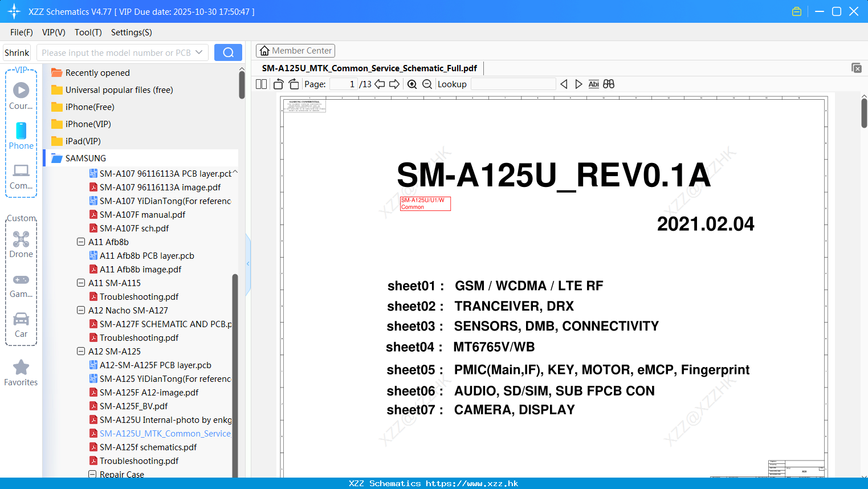Open the VIP(V) menu

coord(54,32)
